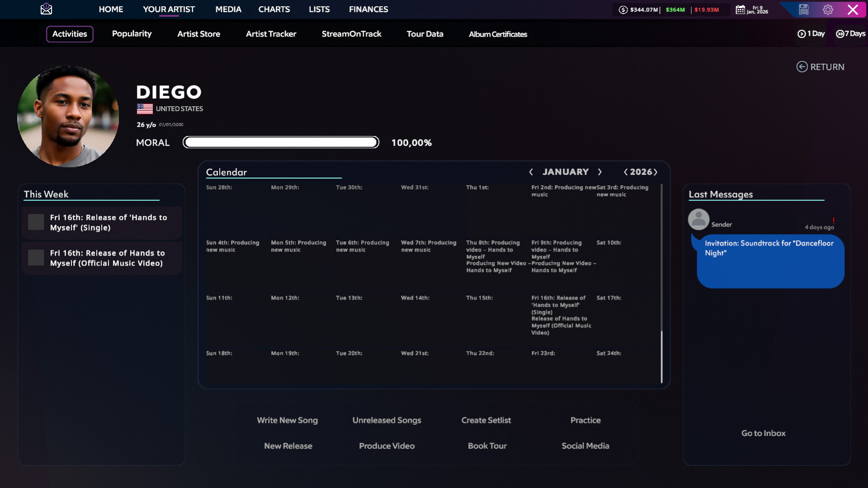Click the RETURN arrow button

tap(820, 67)
